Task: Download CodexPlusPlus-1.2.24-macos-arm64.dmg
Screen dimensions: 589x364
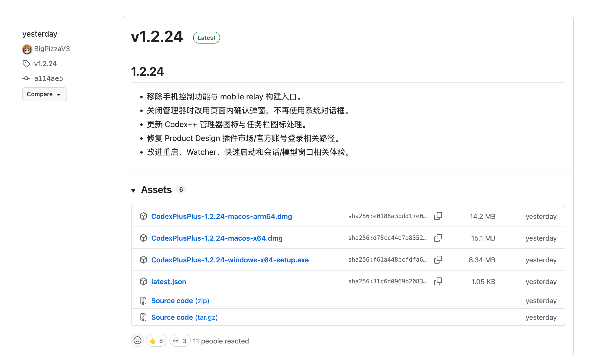Action: tap(222, 216)
